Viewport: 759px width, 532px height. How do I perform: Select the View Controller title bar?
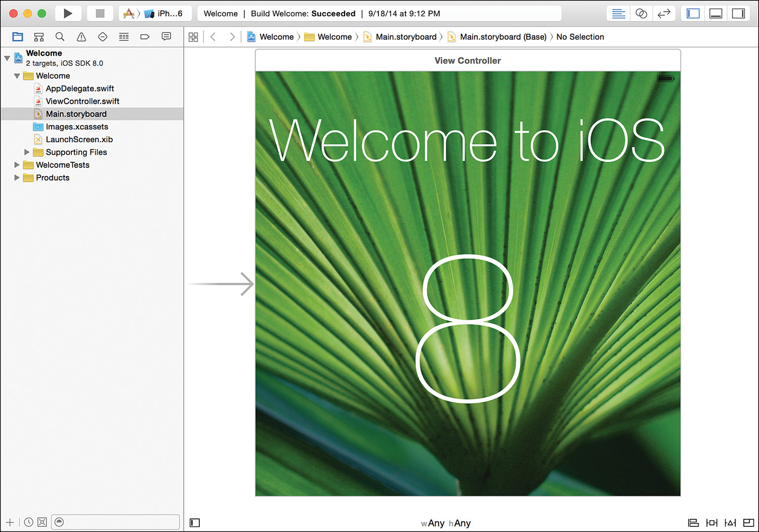(x=468, y=60)
